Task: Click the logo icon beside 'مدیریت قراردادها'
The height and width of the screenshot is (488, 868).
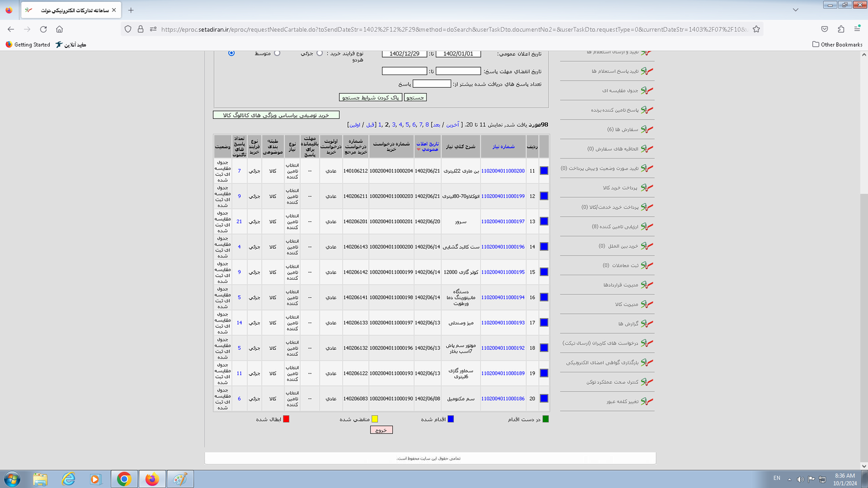Action: [647, 284]
